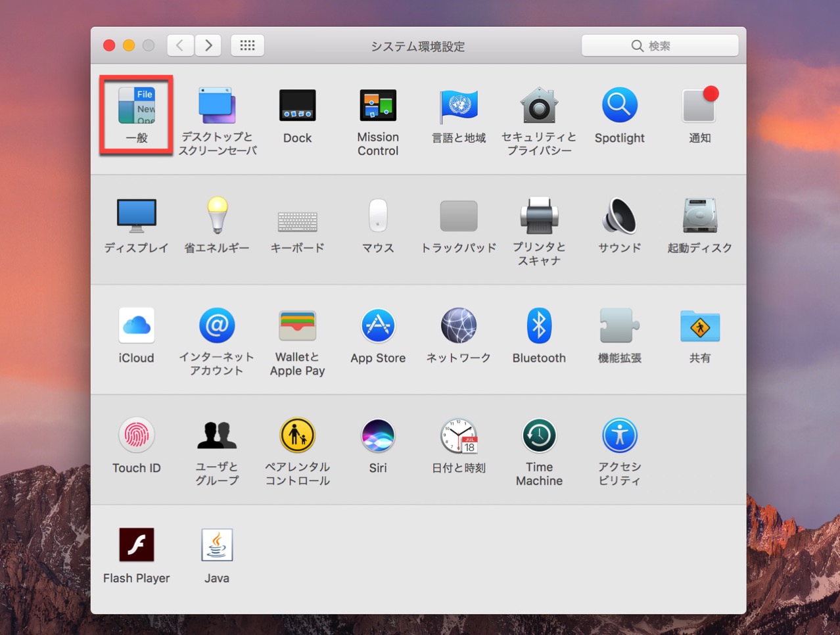Click the Show All grid button
The image size is (840, 635).
click(x=247, y=45)
